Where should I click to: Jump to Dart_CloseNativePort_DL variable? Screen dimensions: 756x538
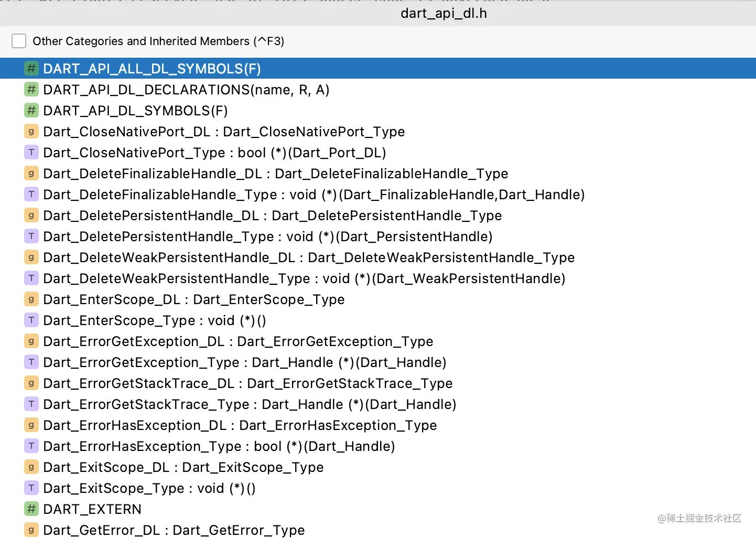coord(378,131)
